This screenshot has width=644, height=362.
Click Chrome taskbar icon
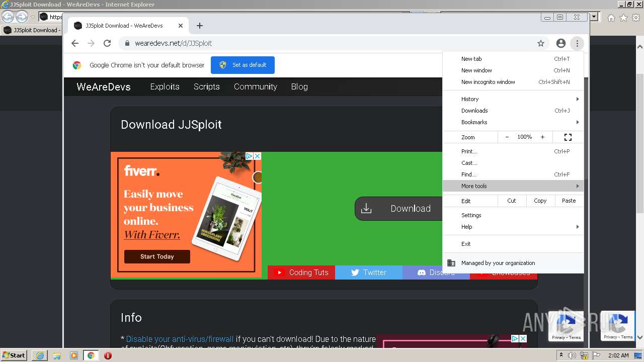(x=91, y=355)
